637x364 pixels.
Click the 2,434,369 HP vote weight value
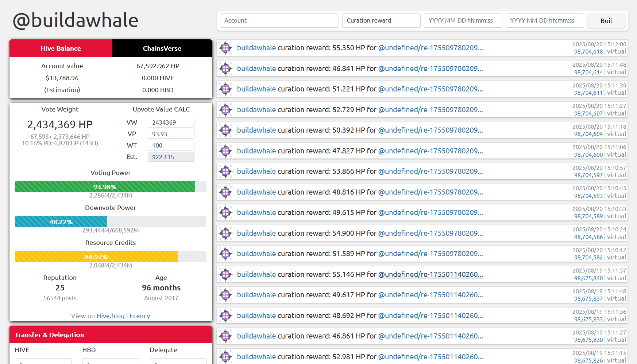60,125
